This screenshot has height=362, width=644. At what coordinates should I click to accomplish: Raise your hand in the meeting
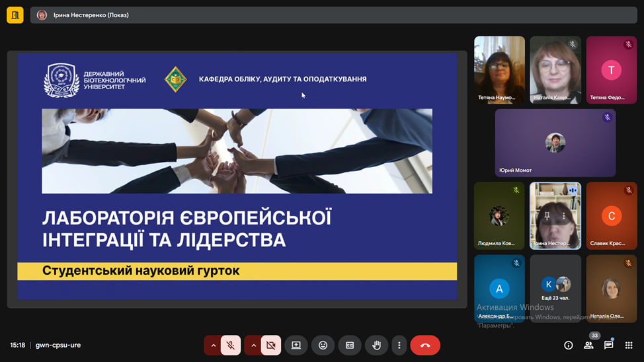click(376, 345)
